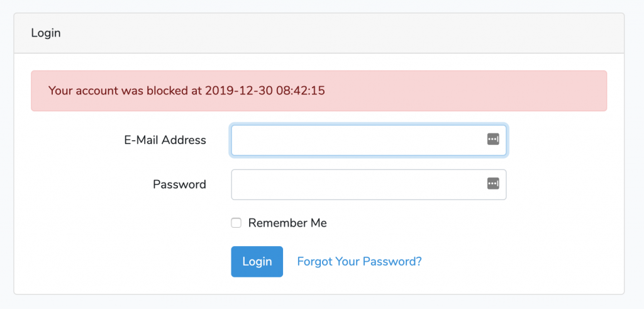Click the Remember Me label text
This screenshot has height=309, width=644.
pyautogui.click(x=287, y=223)
